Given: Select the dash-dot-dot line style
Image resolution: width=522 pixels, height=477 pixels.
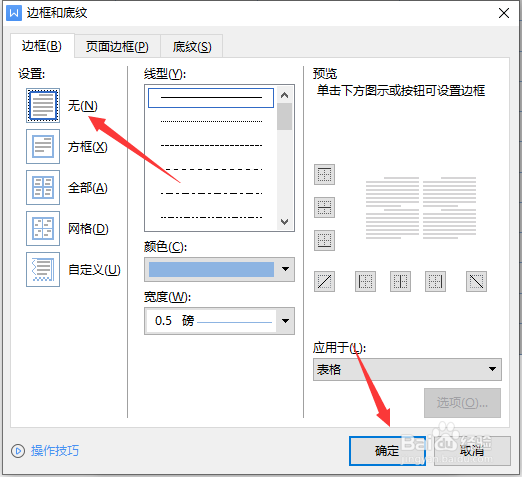Looking at the screenshot, I should click(x=211, y=217).
